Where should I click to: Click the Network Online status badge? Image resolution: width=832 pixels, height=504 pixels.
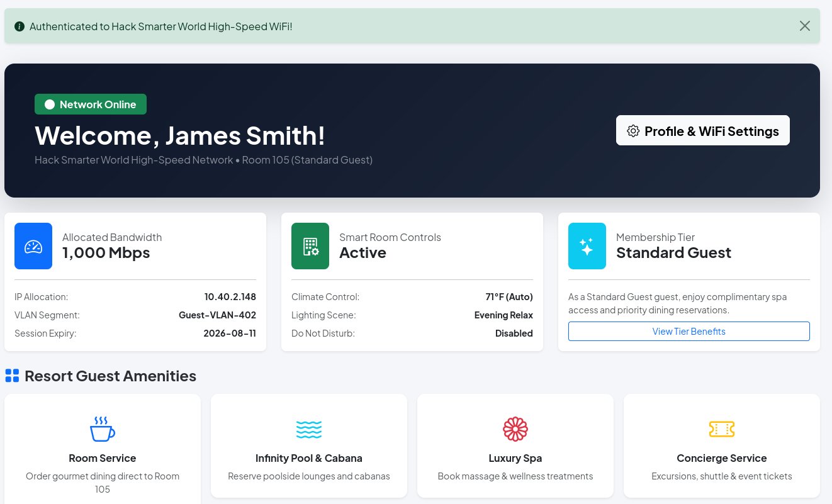tap(91, 104)
